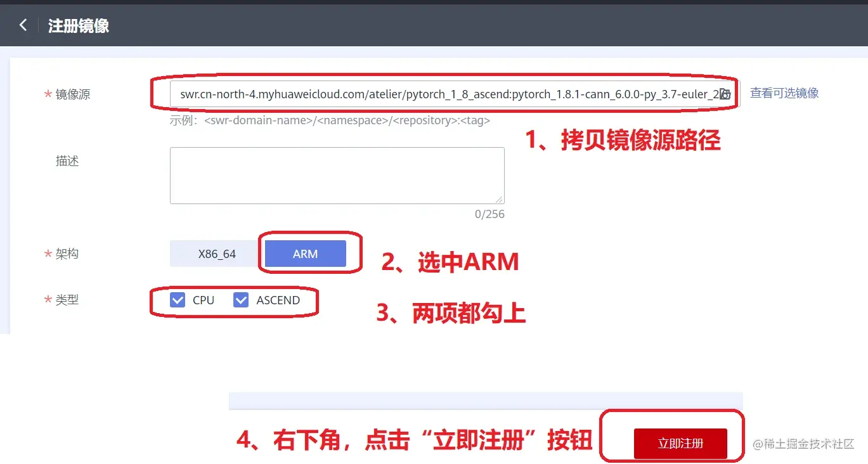Open the 查看可选镜像 link
Viewport: 868px width, 464px height.
784,93
